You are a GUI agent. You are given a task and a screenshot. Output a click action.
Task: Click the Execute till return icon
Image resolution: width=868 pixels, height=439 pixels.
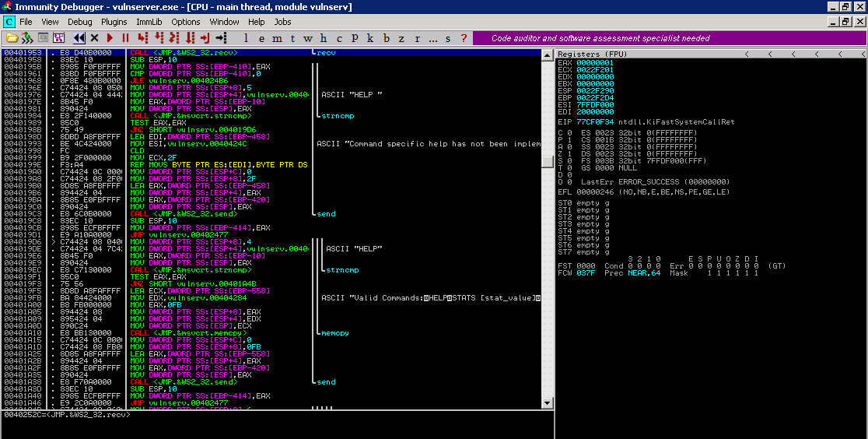pyautogui.click(x=205, y=38)
